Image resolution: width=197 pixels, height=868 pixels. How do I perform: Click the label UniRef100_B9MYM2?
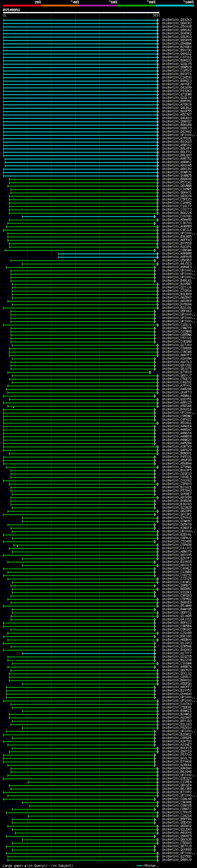177,101
